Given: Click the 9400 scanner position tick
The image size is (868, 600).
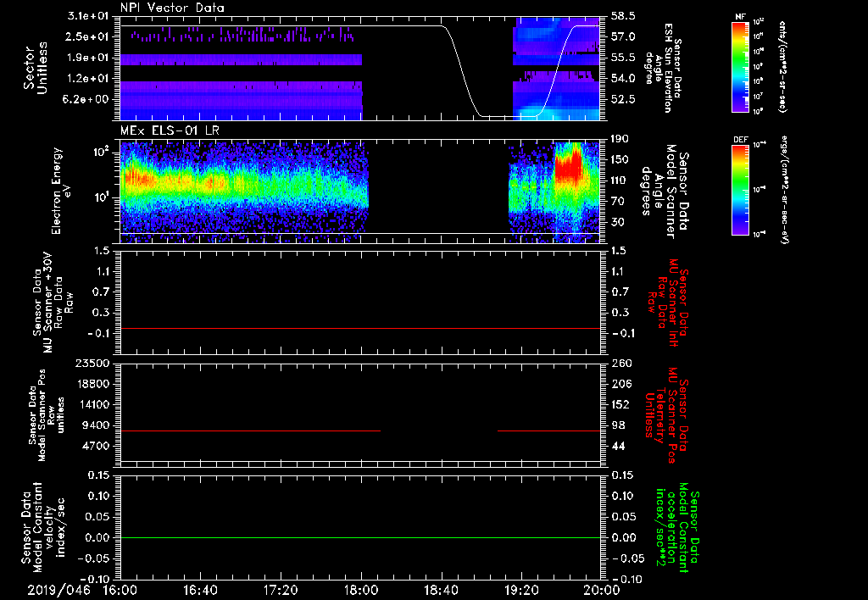Looking at the screenshot, I should (x=97, y=425).
